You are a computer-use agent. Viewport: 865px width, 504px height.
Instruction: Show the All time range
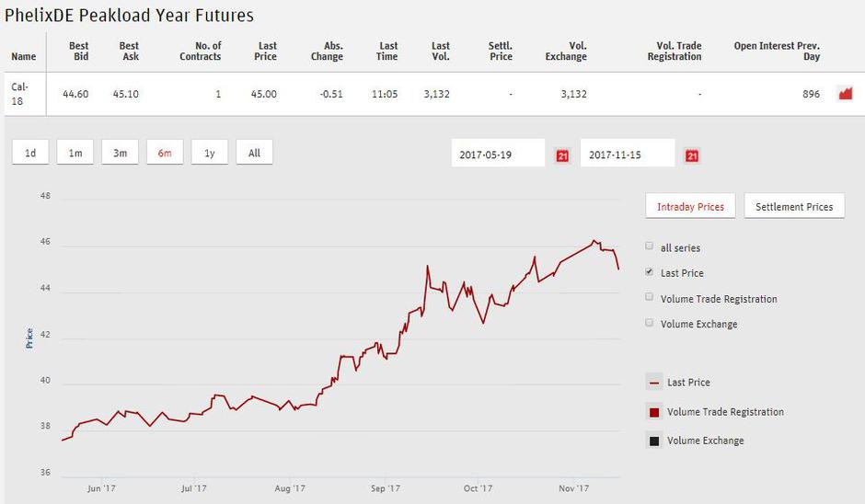(x=254, y=153)
